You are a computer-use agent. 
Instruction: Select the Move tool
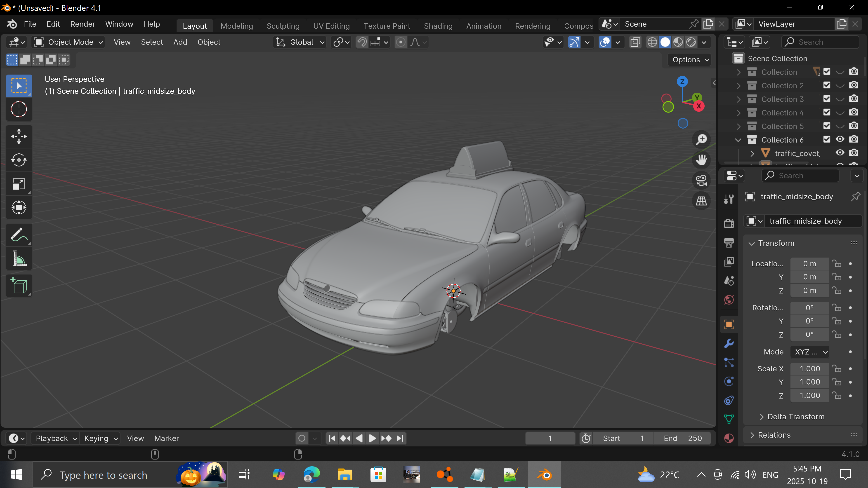[x=19, y=136]
